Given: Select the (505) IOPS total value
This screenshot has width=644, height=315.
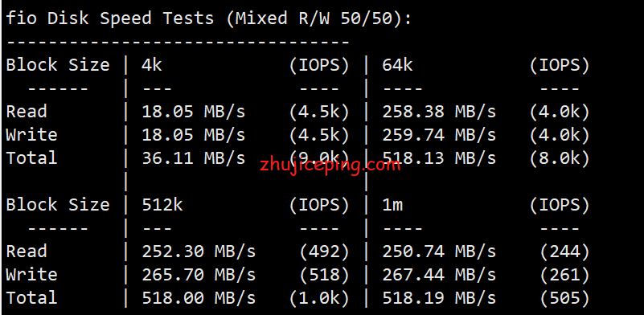Looking at the screenshot, I should point(564,299).
